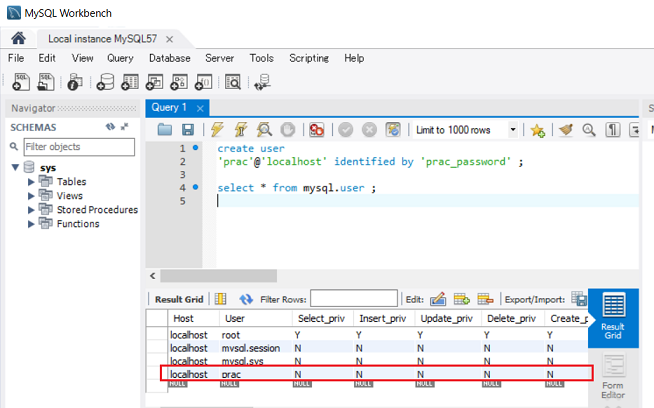The width and height of the screenshot is (654, 408).
Task: Refresh schemas list in Navigator
Action: click(110, 127)
